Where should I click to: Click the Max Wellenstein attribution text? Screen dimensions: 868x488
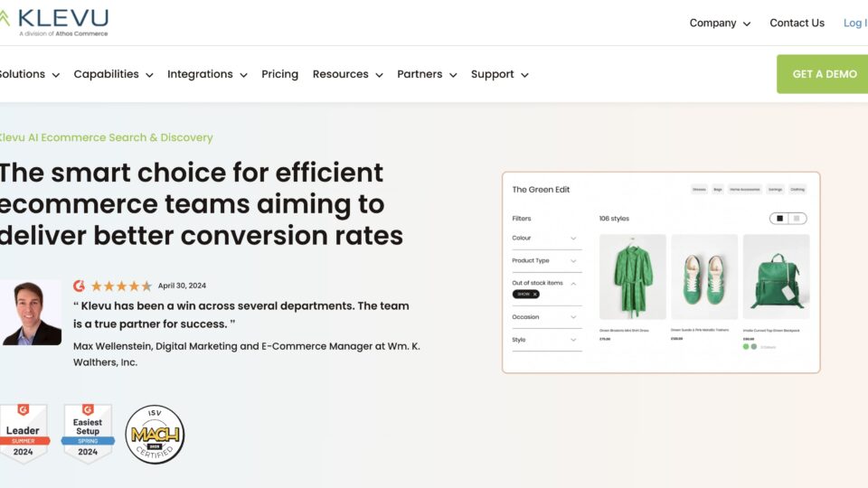[x=247, y=354]
